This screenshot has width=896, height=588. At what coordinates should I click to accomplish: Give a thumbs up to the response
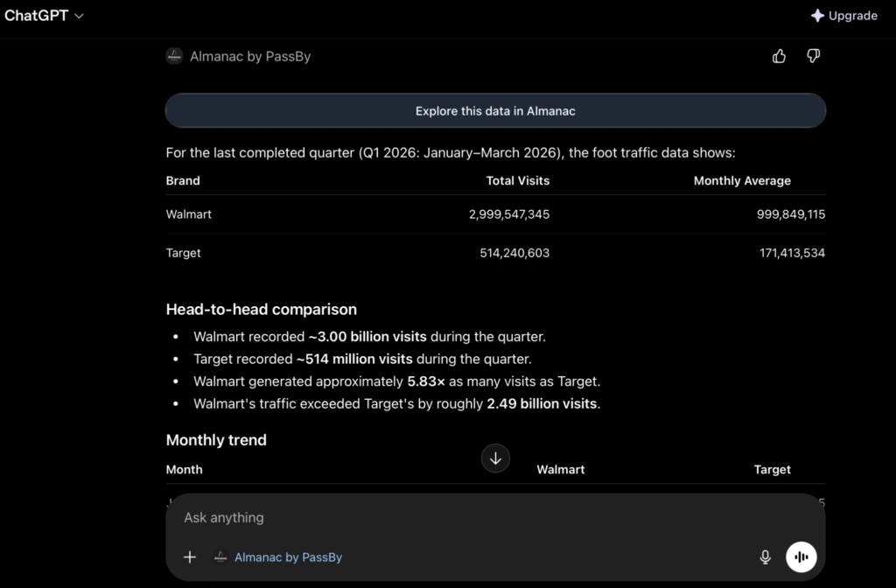click(779, 56)
